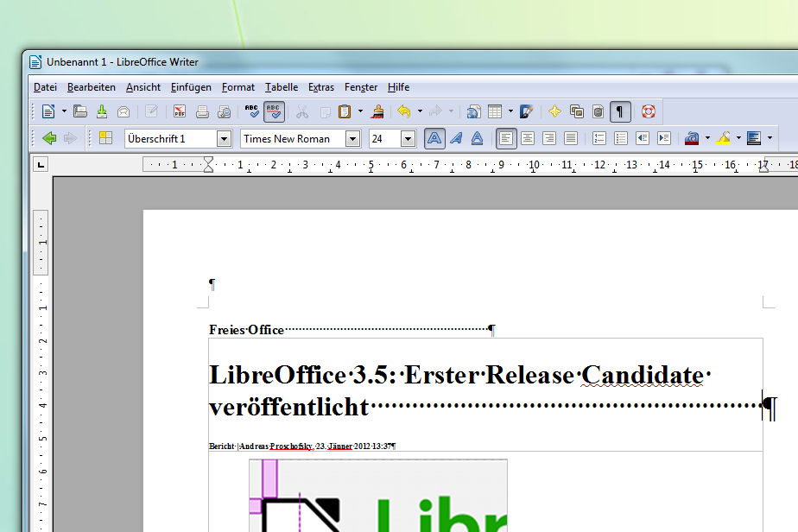Show drawing functions icon
Screen dimensions: 798x532
[x=526, y=111]
